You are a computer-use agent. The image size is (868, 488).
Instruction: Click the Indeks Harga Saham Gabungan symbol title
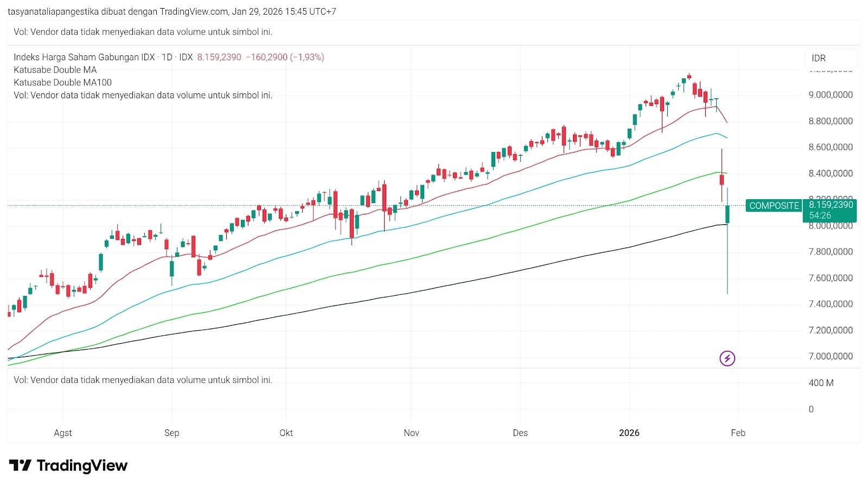coord(84,57)
